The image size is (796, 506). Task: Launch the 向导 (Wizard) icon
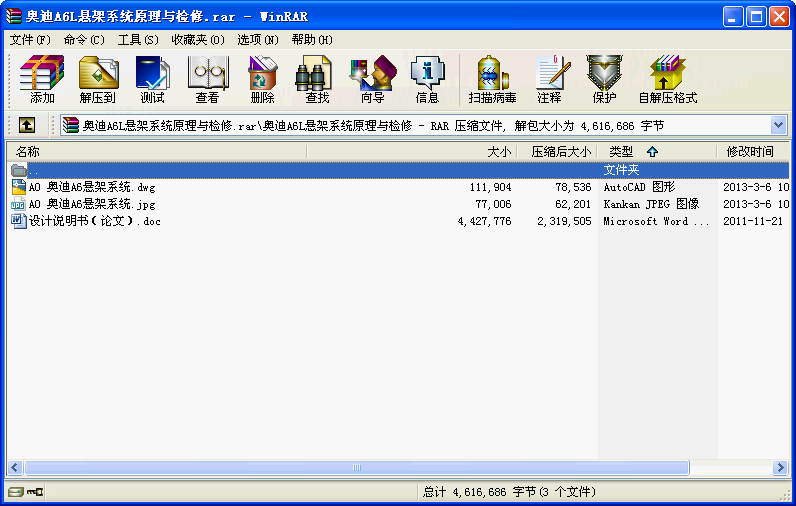[373, 79]
